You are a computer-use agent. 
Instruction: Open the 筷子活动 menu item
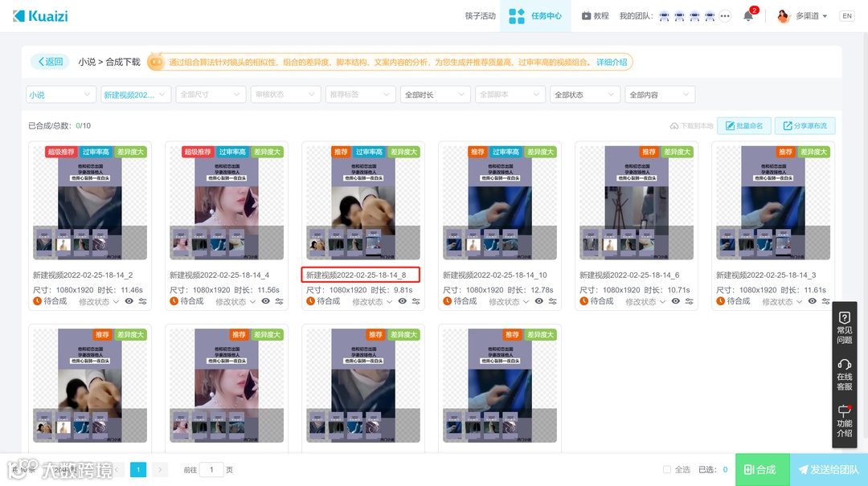click(480, 15)
